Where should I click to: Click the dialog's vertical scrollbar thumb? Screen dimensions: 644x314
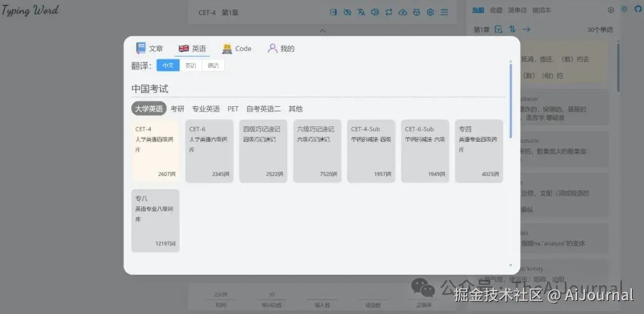[x=510, y=101]
